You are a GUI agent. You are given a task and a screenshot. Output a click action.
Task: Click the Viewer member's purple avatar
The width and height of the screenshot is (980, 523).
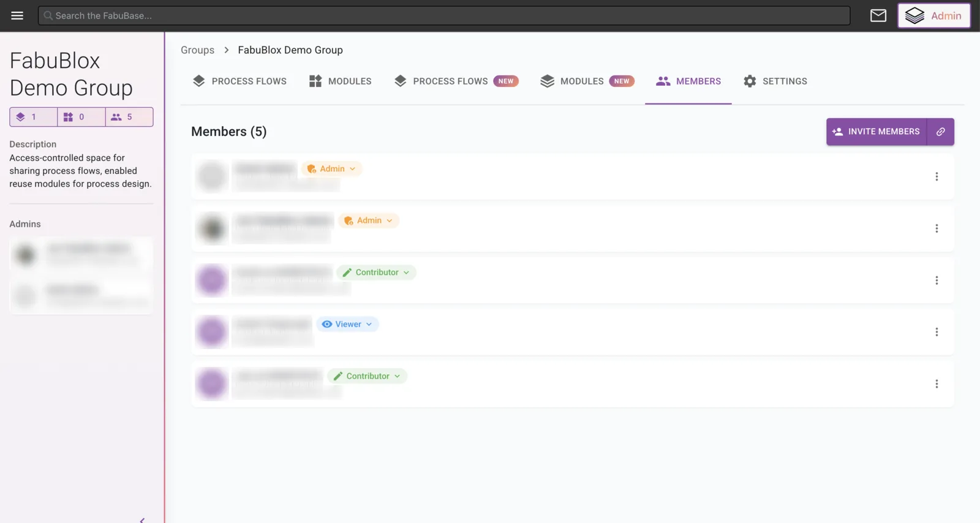pyautogui.click(x=212, y=332)
